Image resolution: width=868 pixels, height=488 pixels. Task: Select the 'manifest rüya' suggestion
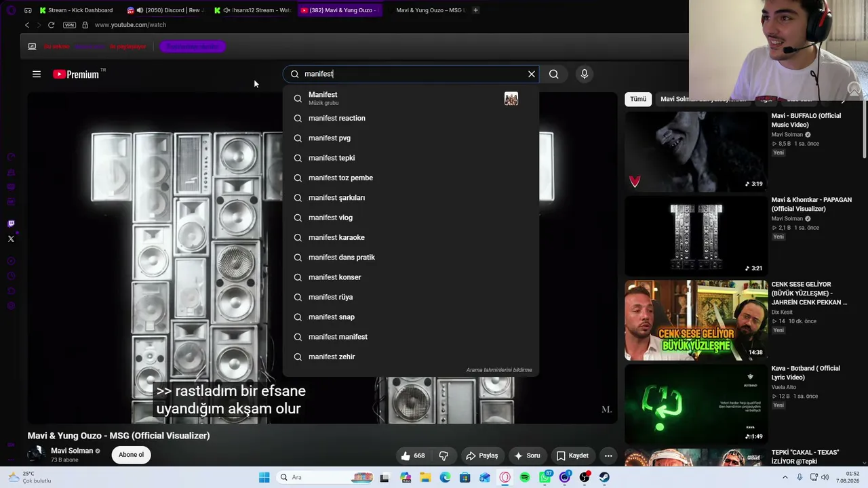[410, 297]
